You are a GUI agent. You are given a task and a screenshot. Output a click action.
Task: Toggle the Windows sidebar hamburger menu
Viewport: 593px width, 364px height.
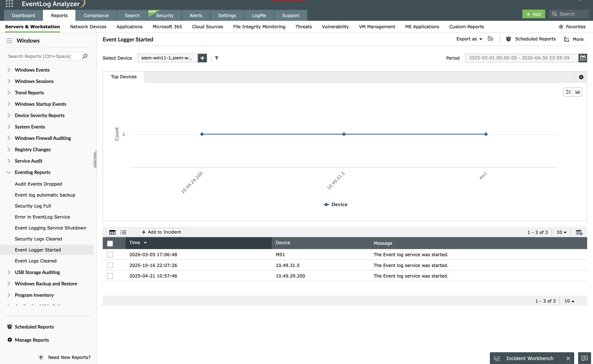(x=9, y=41)
